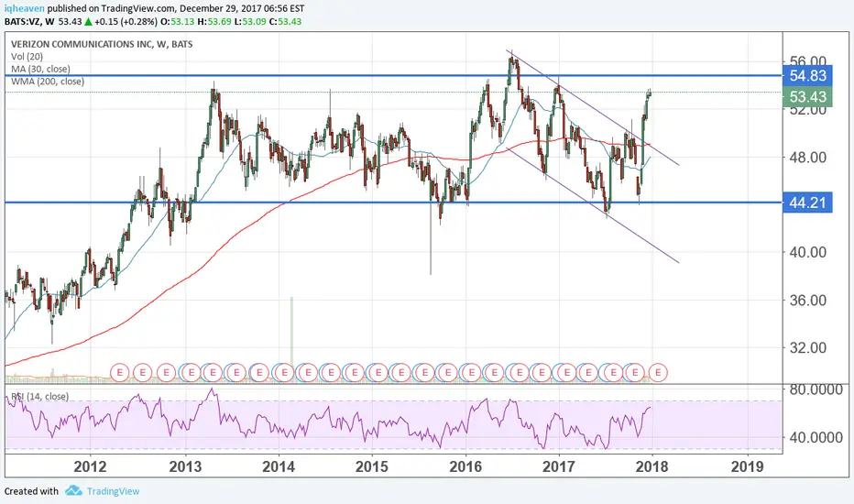854x504 pixels.
Task: Click the 2013 year label
Action: 185,466
